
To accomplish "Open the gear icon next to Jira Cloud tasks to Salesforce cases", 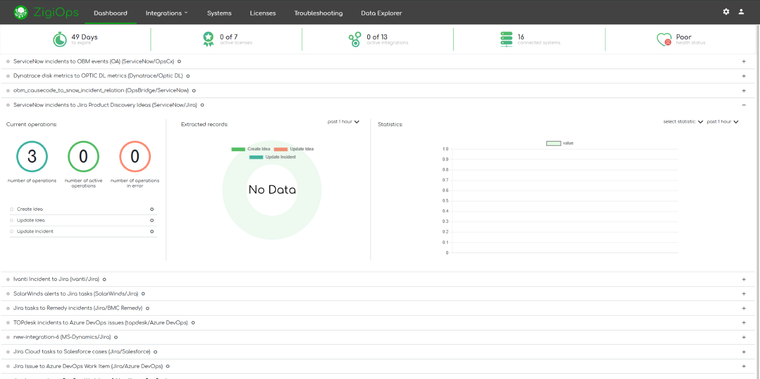I will (155, 352).
